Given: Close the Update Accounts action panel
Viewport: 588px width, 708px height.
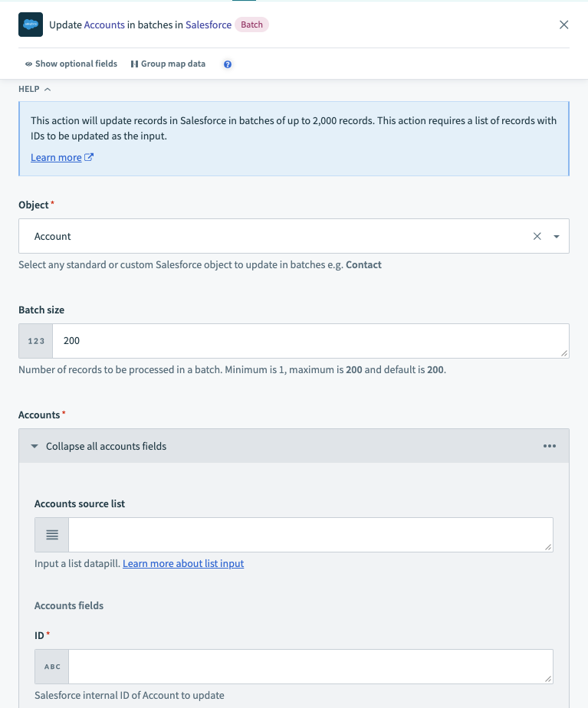Looking at the screenshot, I should pos(563,25).
